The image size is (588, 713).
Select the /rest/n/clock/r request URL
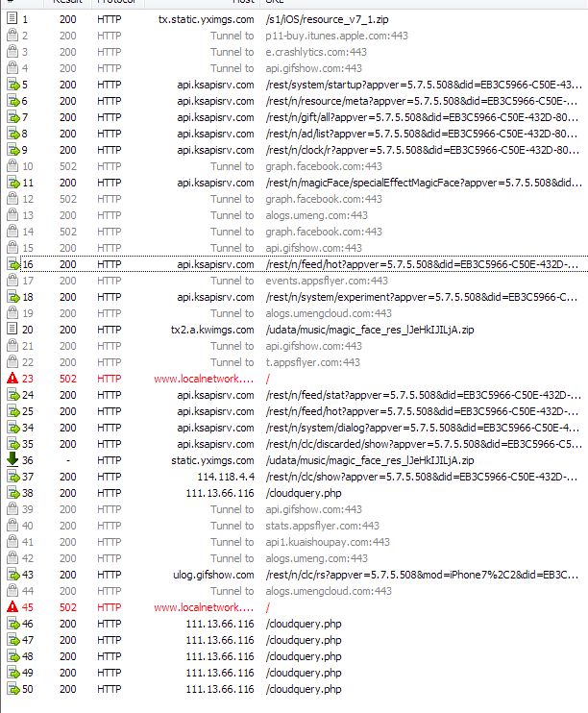pyautogui.click(x=423, y=150)
